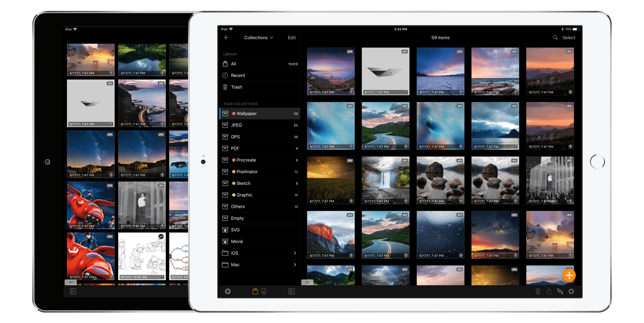Tap Edit next to Collections
Image resolution: width=644 pixels, height=323 pixels.
pyautogui.click(x=291, y=38)
